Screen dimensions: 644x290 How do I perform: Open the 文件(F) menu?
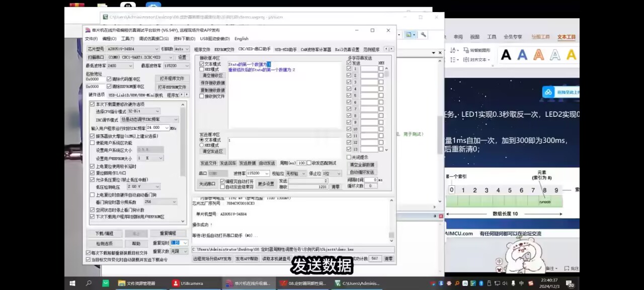(91, 39)
